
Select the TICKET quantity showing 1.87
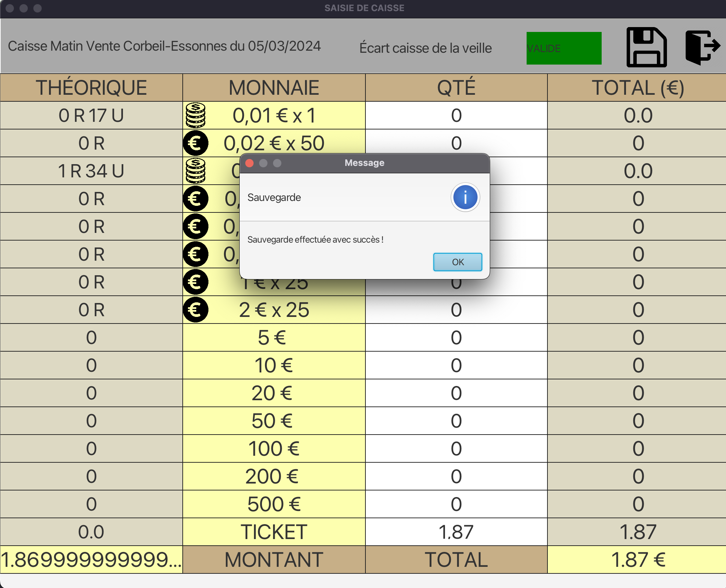click(456, 531)
